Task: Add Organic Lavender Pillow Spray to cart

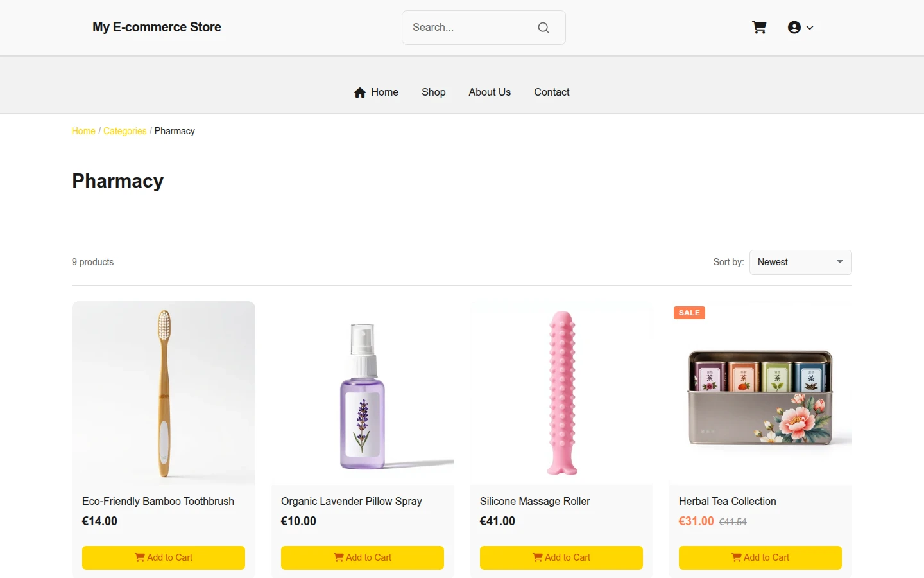Action: 363,557
